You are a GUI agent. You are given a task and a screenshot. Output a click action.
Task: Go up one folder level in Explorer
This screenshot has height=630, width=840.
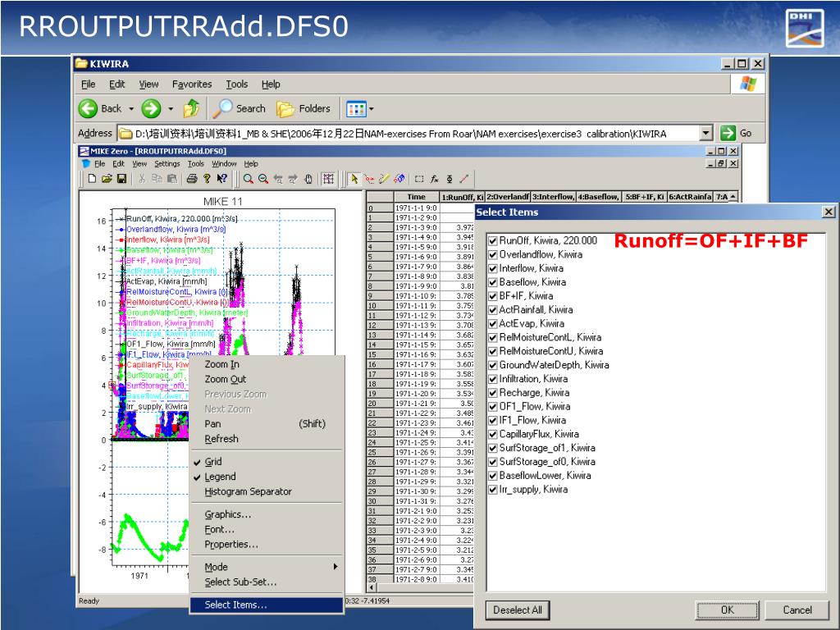(191, 109)
